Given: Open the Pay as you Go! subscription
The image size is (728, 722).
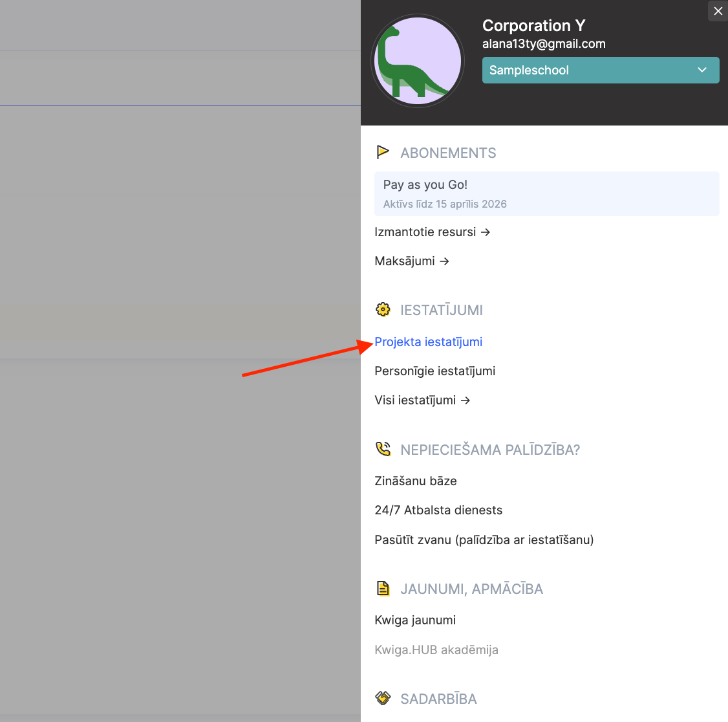Looking at the screenshot, I should tap(546, 193).
